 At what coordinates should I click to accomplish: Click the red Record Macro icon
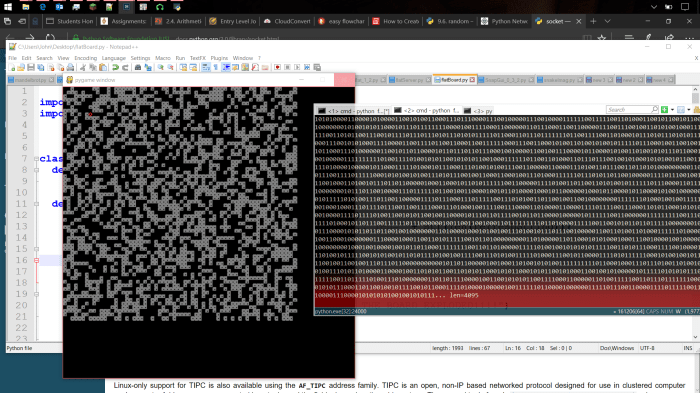[277, 67]
